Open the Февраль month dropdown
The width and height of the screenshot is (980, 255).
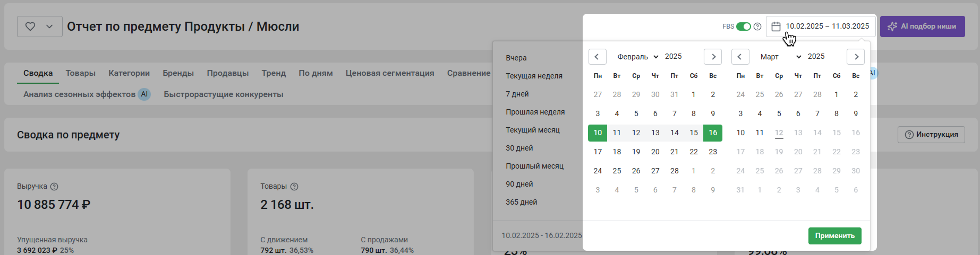pos(637,57)
